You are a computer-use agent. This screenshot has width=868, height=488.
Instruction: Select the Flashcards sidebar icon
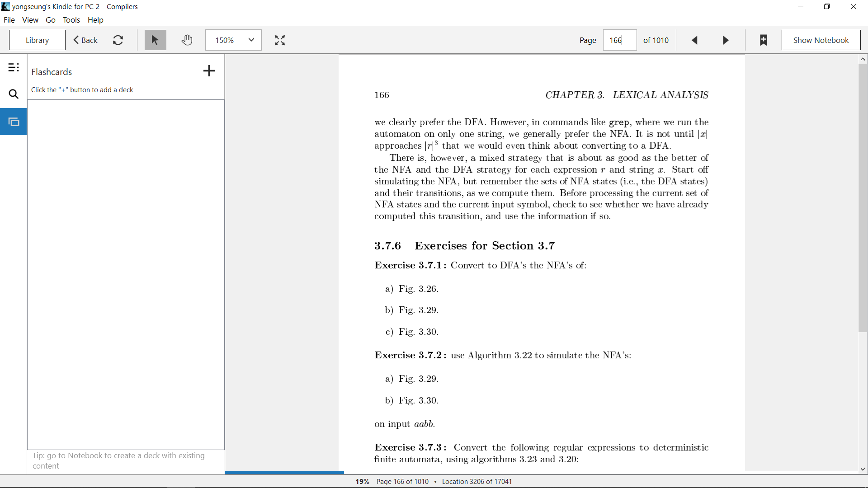click(14, 122)
